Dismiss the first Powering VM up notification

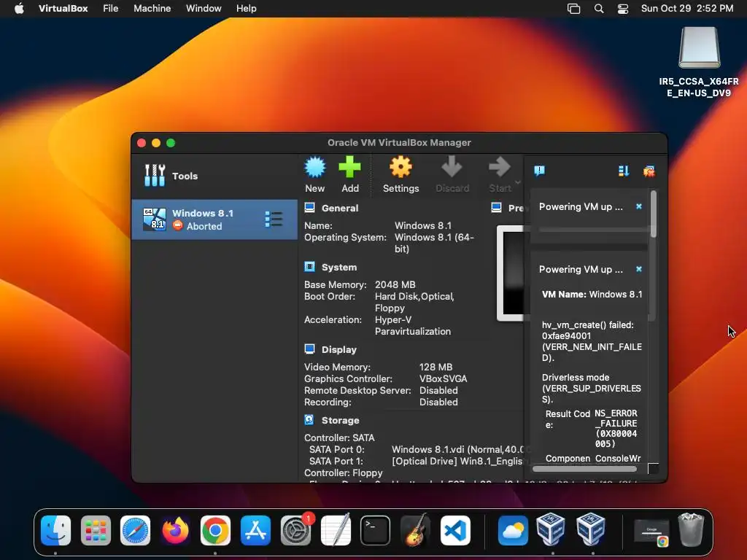639,206
